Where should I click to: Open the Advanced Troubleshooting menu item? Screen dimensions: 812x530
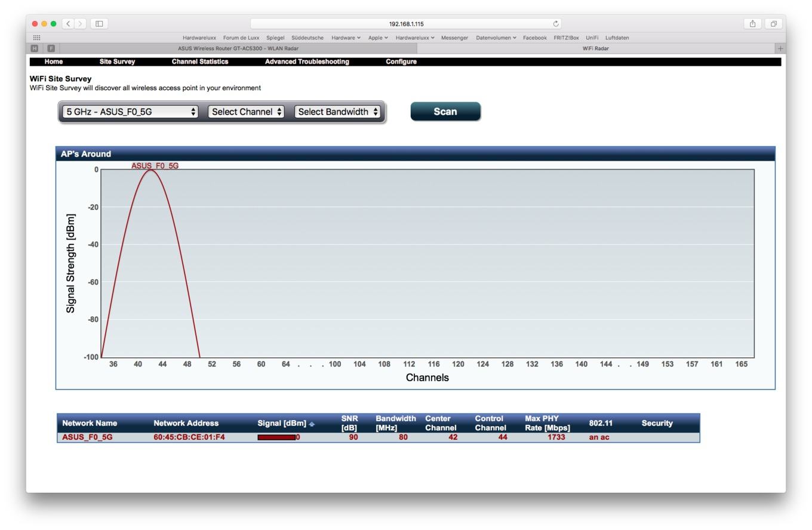tap(307, 62)
